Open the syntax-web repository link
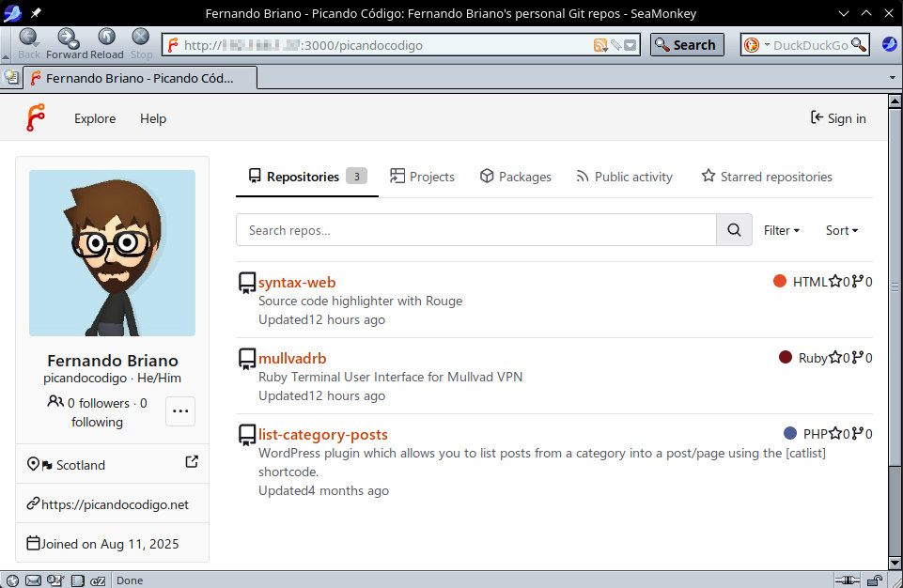 coord(297,282)
